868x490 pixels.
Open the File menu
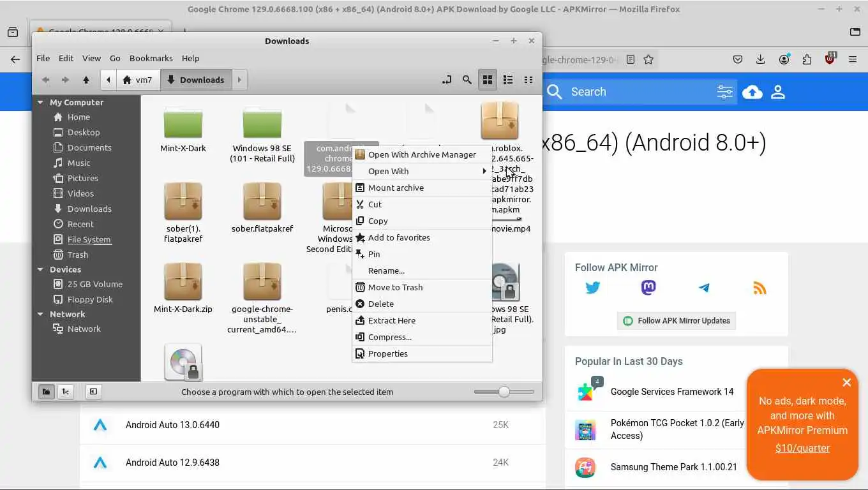pyautogui.click(x=43, y=58)
